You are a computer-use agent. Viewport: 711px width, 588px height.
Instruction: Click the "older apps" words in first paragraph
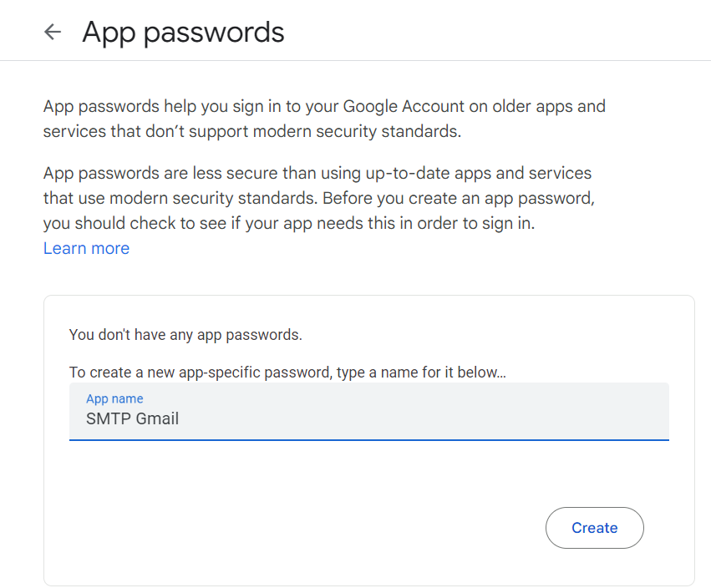tap(540, 106)
